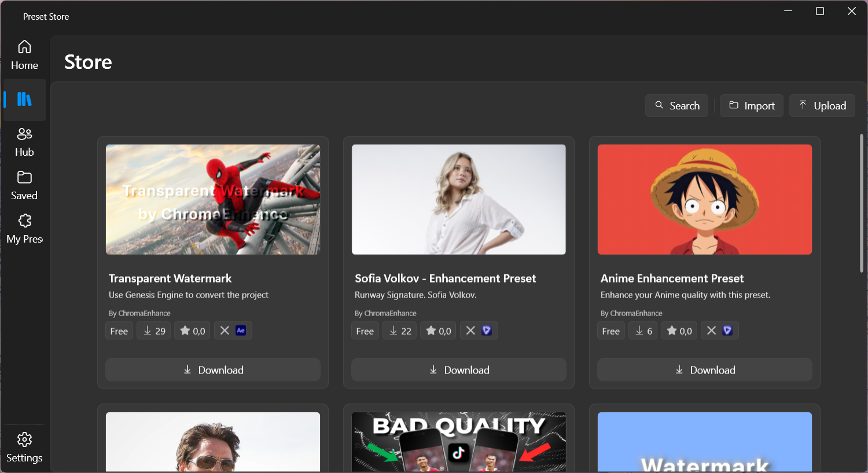Click the star rating on Anime Enhancement card
This screenshot has height=473, width=868.
[x=679, y=331]
